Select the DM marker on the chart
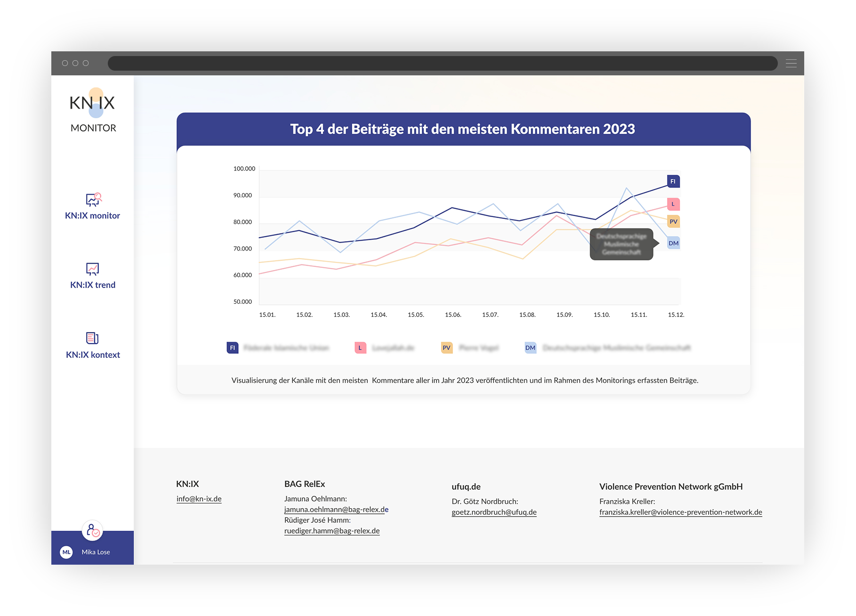Screen dimensions: 856x616 [x=673, y=243]
